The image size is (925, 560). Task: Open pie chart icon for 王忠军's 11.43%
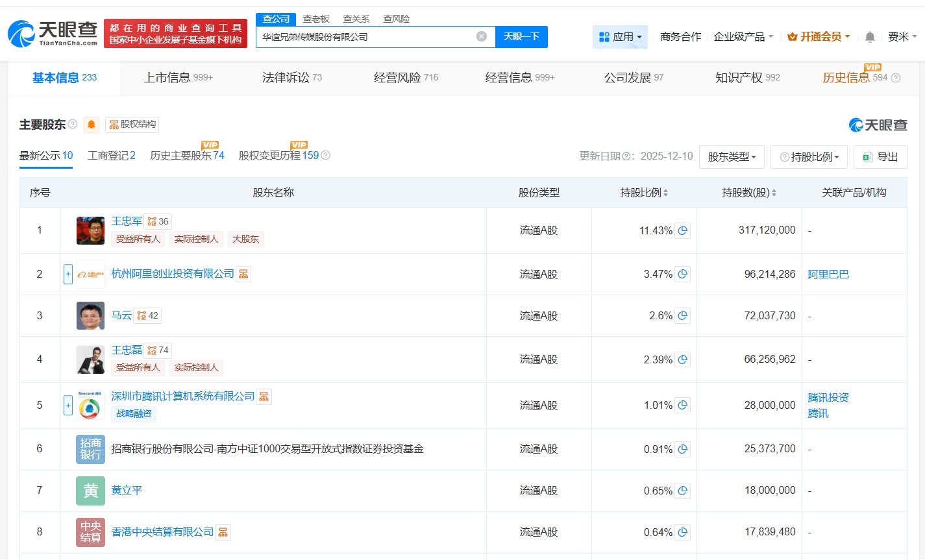[x=682, y=230]
